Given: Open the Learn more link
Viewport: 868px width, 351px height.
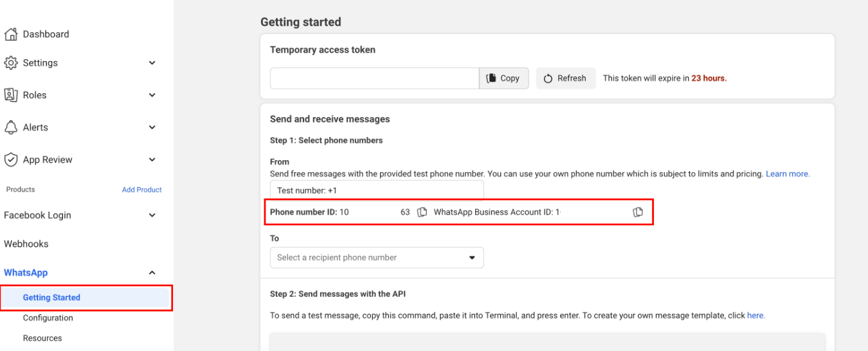Looking at the screenshot, I should pyautogui.click(x=788, y=174).
